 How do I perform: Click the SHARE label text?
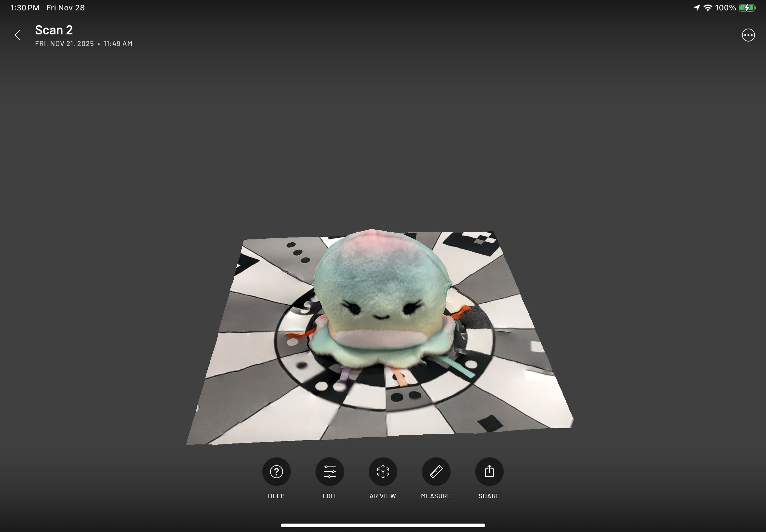point(489,496)
